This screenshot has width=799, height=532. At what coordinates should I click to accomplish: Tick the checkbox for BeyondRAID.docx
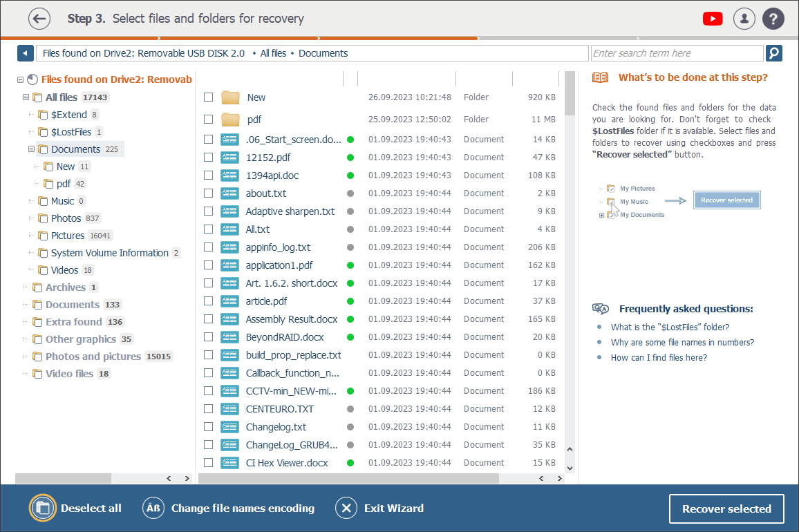click(x=209, y=337)
